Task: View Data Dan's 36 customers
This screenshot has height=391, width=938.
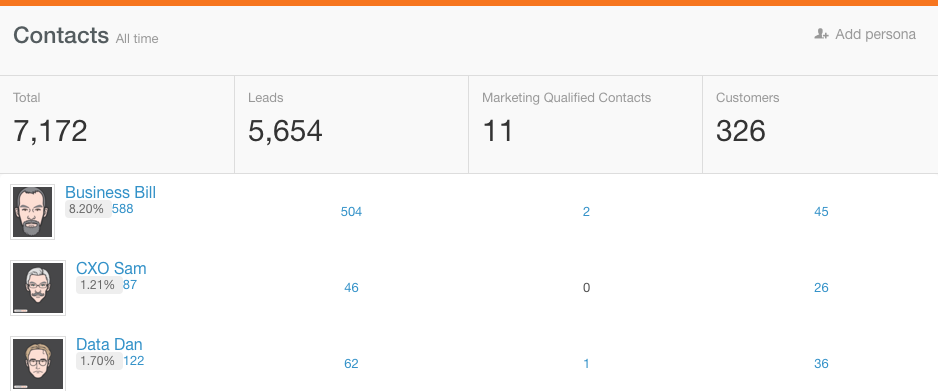Action: 821,363
